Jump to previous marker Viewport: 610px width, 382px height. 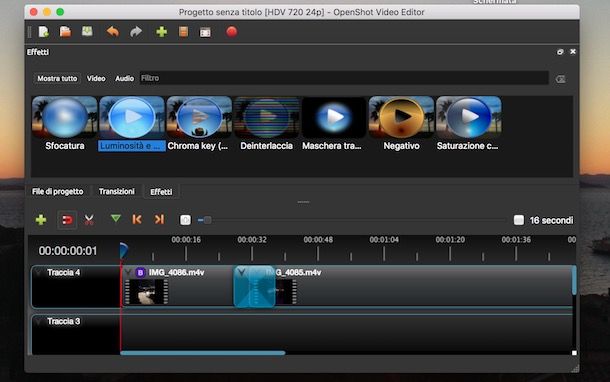click(137, 220)
